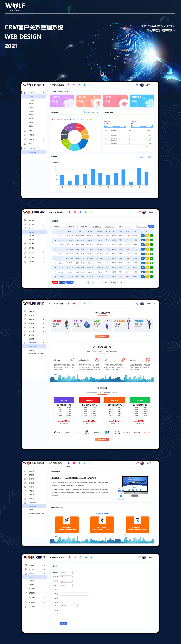Open the 选择省份 dropdown for 城市
Image resolution: width=181 pixels, height=644 pixels.
click(69, 606)
